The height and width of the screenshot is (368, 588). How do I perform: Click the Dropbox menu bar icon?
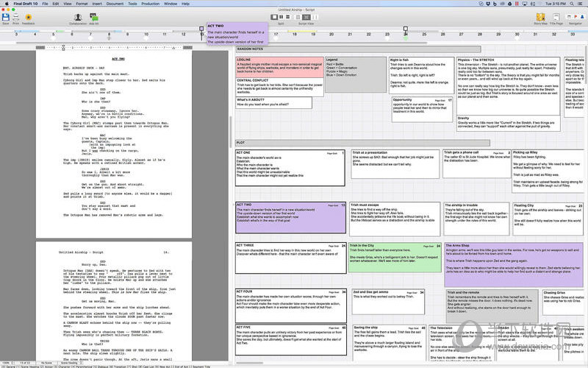tap(488, 4)
